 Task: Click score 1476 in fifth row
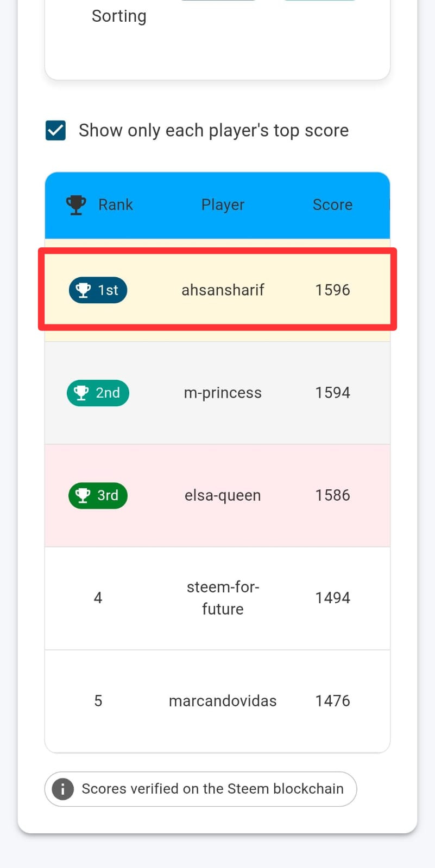point(332,701)
